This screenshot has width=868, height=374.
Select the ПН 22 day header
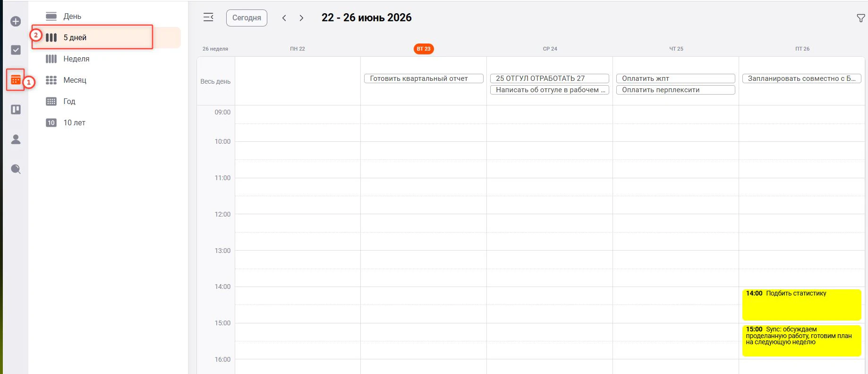tap(298, 49)
